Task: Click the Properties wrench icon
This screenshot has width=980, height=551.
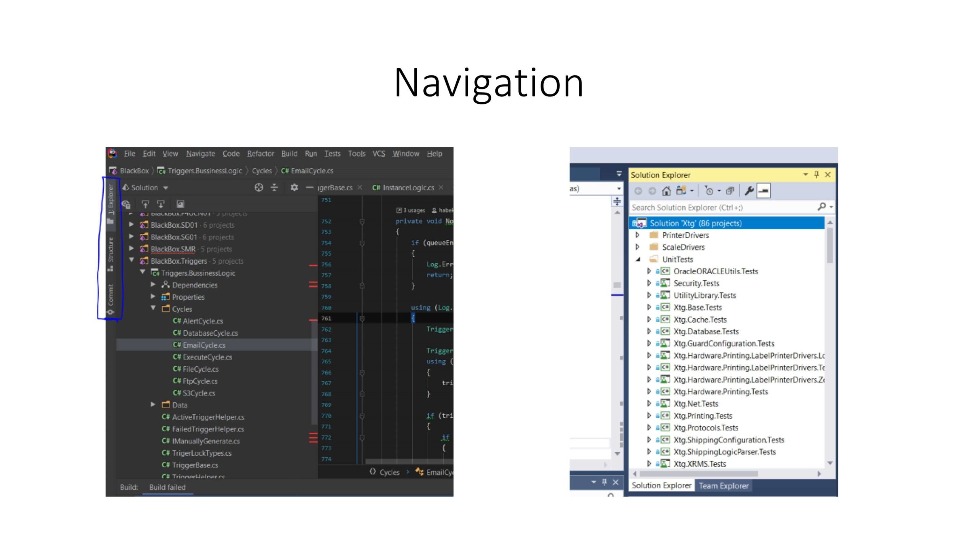Action: [749, 191]
